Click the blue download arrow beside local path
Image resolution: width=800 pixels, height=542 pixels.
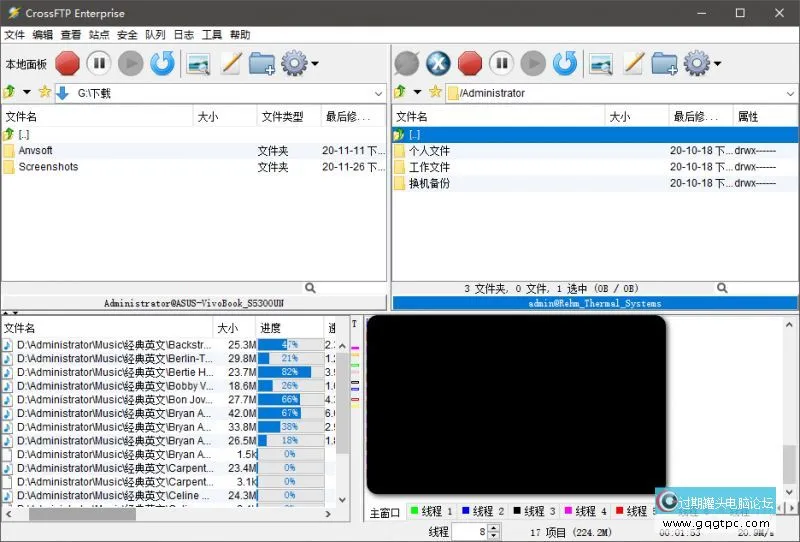[x=62, y=93]
